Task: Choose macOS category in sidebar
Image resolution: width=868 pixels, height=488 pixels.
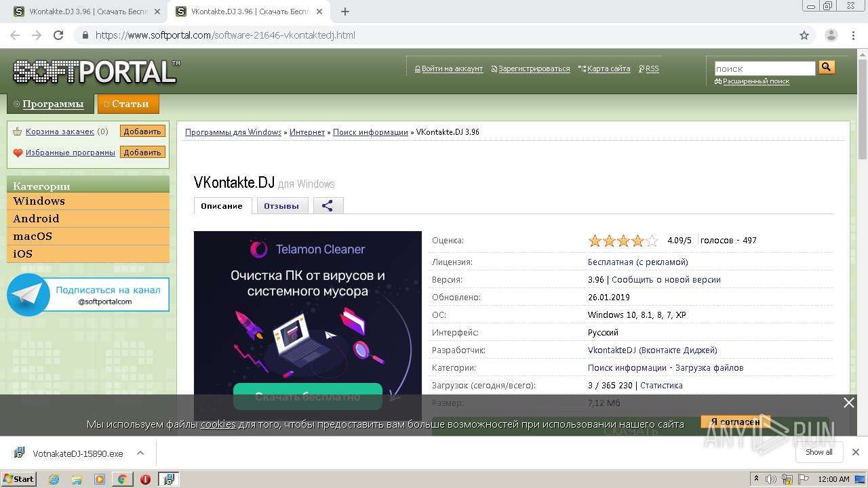Action: pyautogui.click(x=88, y=237)
